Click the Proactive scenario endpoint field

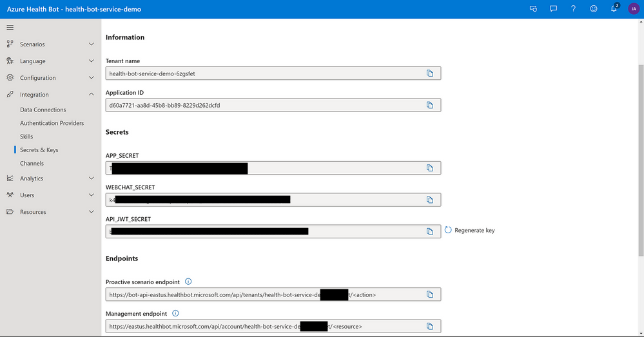[x=273, y=294]
